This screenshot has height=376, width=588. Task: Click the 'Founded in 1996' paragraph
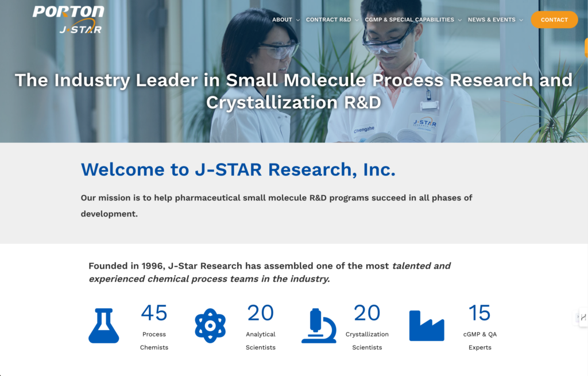point(270,272)
